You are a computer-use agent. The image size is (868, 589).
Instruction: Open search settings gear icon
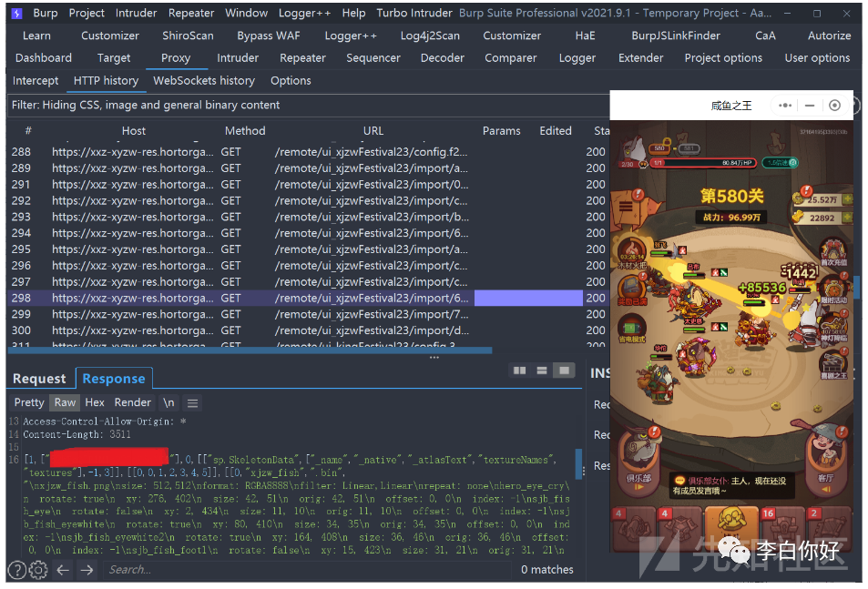(x=38, y=569)
